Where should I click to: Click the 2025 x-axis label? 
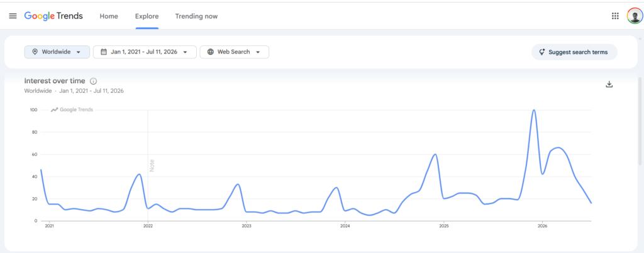tap(443, 226)
